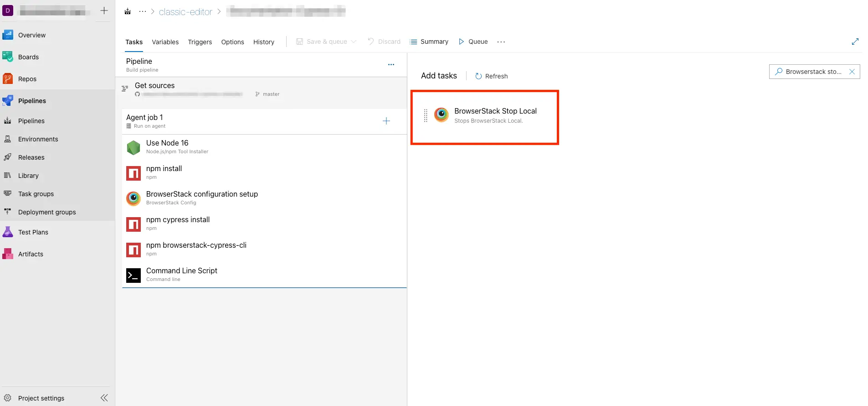Open Artifacts in the sidebar
The image size is (868, 406).
(x=31, y=254)
